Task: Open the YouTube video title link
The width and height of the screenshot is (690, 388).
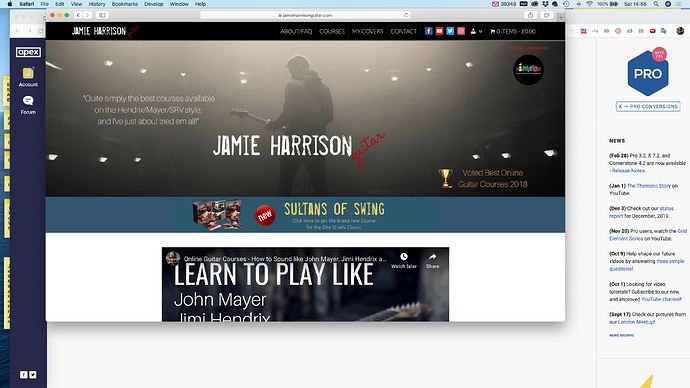Action: (x=285, y=259)
